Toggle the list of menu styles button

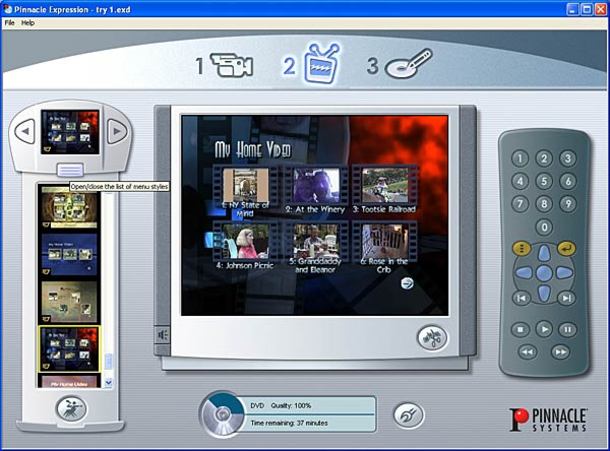pos(70,170)
